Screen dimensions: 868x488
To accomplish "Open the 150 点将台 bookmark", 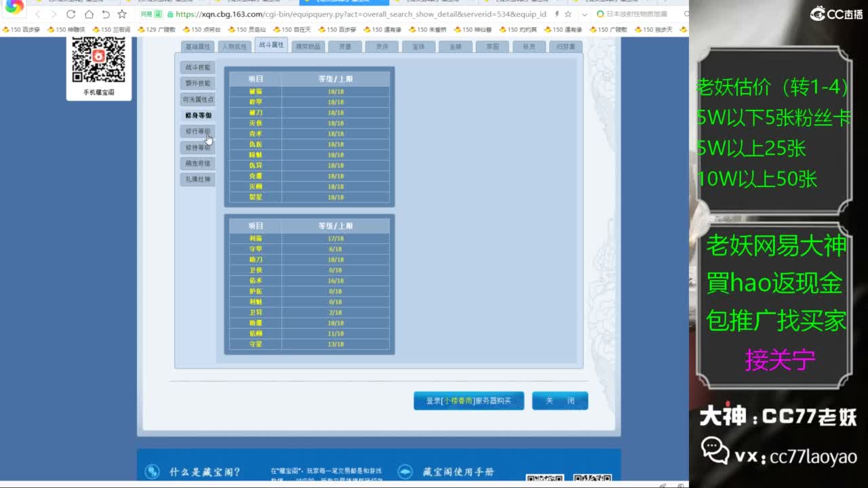I will click(x=201, y=30).
